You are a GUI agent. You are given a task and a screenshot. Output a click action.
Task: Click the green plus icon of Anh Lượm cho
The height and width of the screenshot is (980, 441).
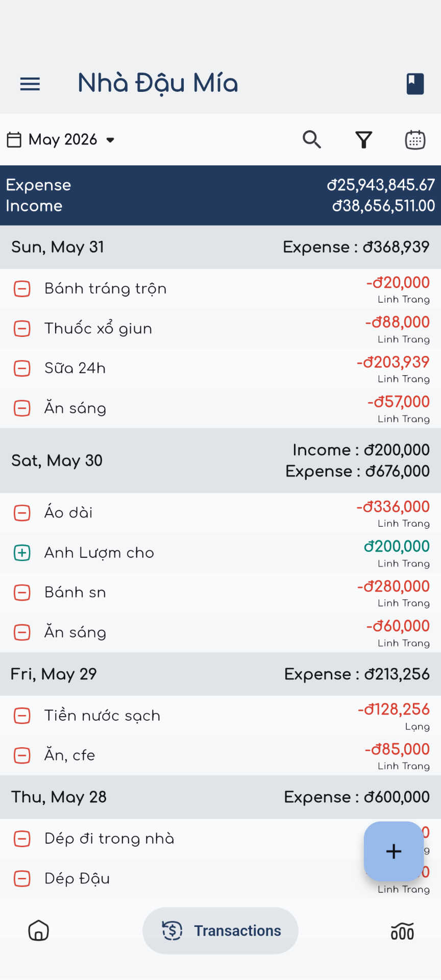(x=22, y=553)
